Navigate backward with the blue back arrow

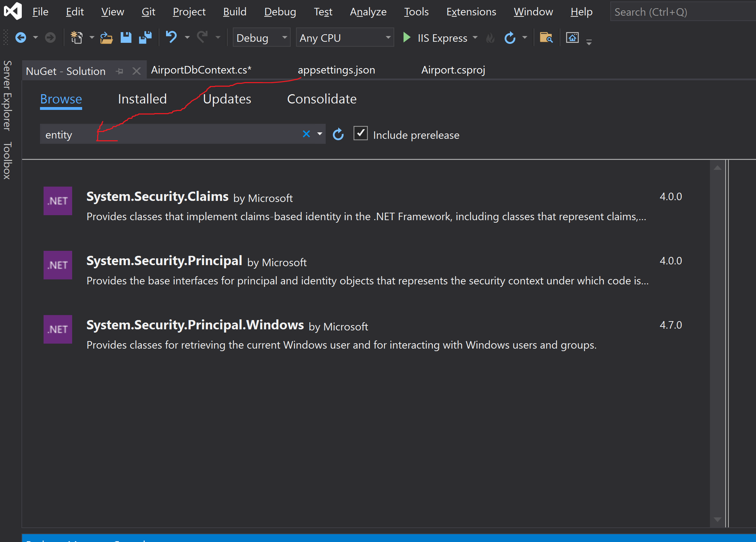(x=21, y=37)
